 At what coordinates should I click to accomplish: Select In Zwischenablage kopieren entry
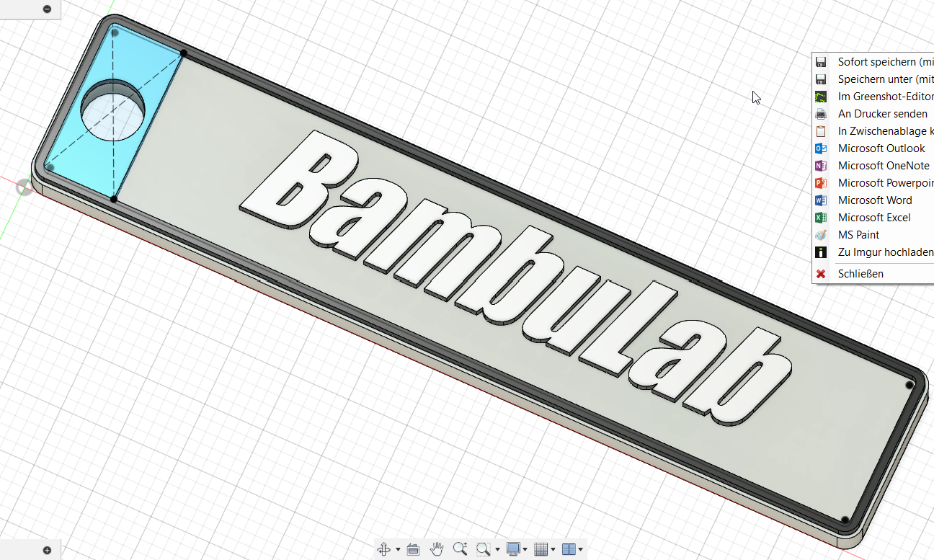(x=873, y=131)
